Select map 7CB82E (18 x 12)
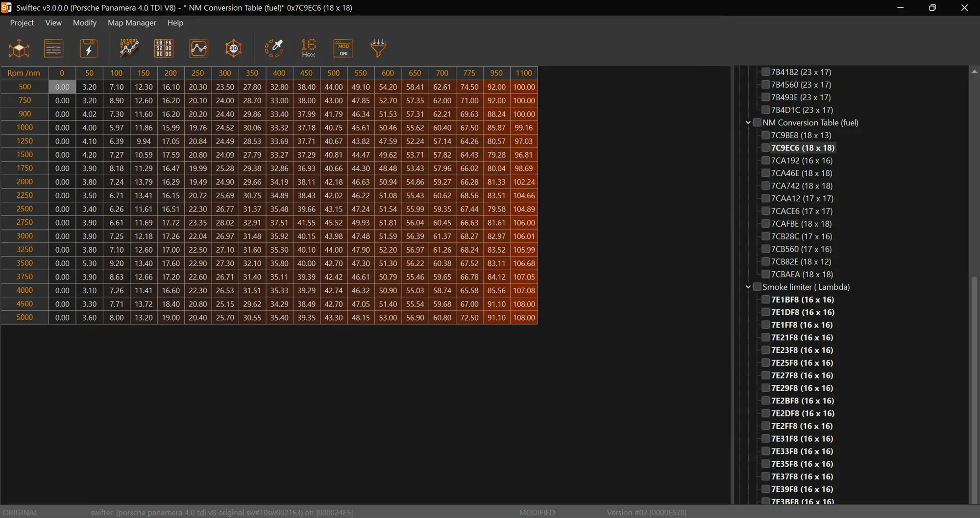The image size is (980, 518). (801, 262)
